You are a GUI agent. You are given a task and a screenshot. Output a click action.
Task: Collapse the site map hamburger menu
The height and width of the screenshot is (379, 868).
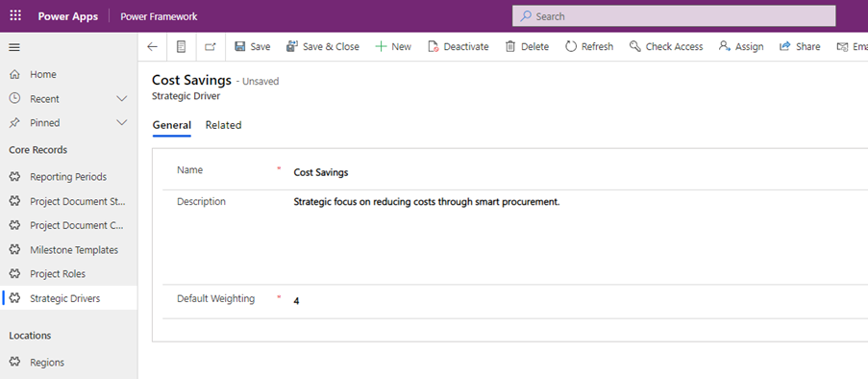14,48
